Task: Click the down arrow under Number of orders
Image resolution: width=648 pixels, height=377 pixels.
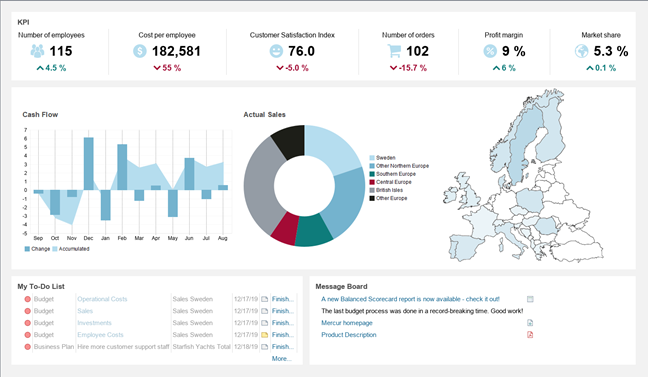Action: [x=393, y=68]
